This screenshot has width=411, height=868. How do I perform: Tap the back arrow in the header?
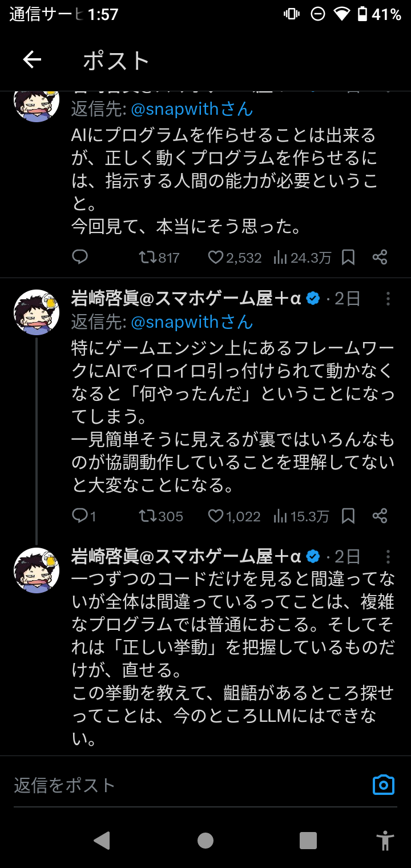click(x=32, y=60)
